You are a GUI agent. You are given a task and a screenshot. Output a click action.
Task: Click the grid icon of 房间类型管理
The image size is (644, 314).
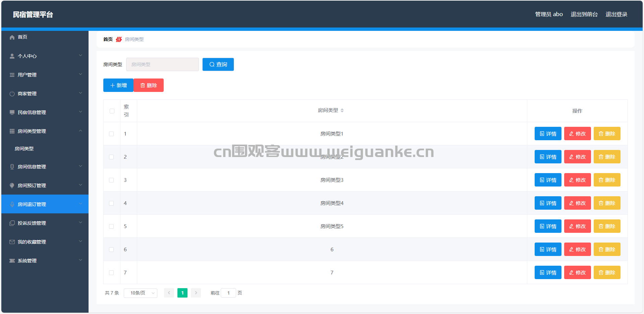(12, 131)
